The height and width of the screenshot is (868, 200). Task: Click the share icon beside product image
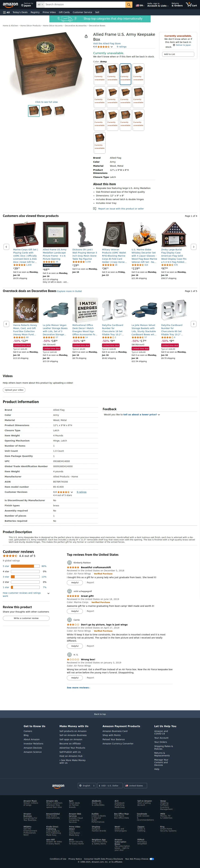(86, 36)
